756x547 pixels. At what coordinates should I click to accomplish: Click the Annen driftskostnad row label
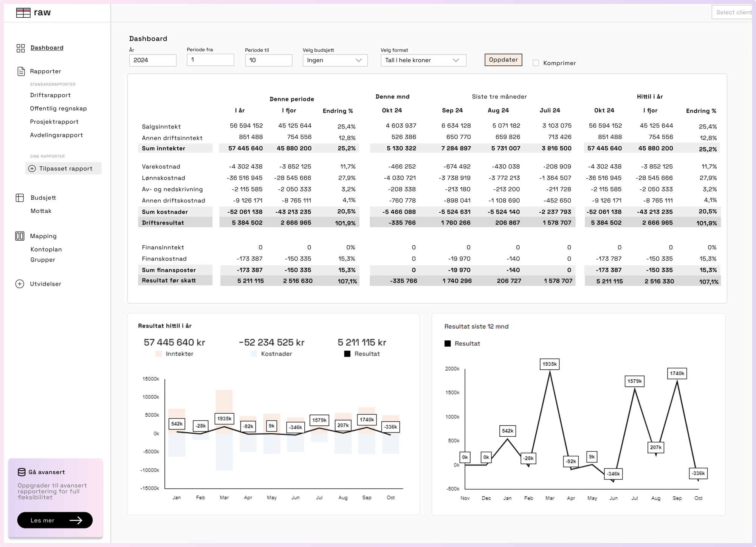pos(174,200)
